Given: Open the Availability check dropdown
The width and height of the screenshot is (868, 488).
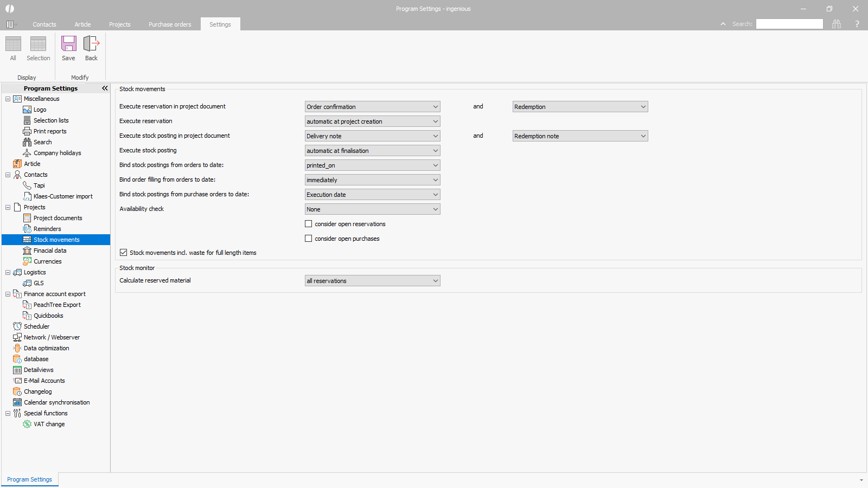Looking at the screenshot, I should pos(372,209).
